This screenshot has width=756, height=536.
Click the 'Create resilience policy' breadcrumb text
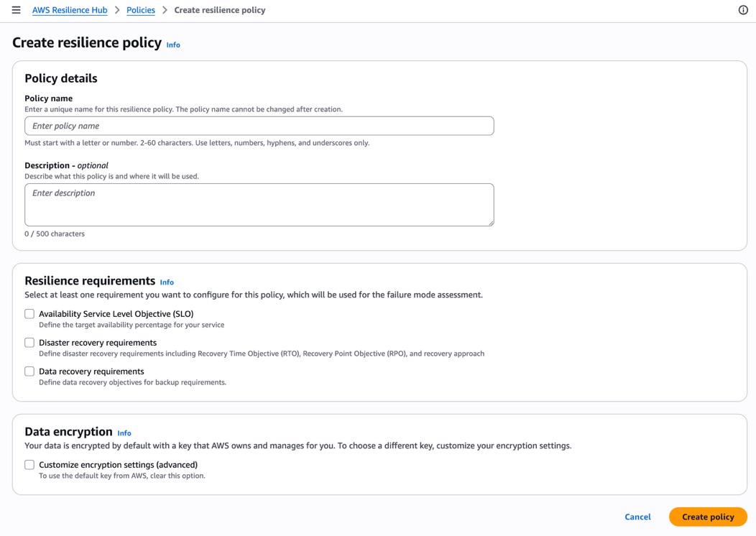pyautogui.click(x=220, y=10)
